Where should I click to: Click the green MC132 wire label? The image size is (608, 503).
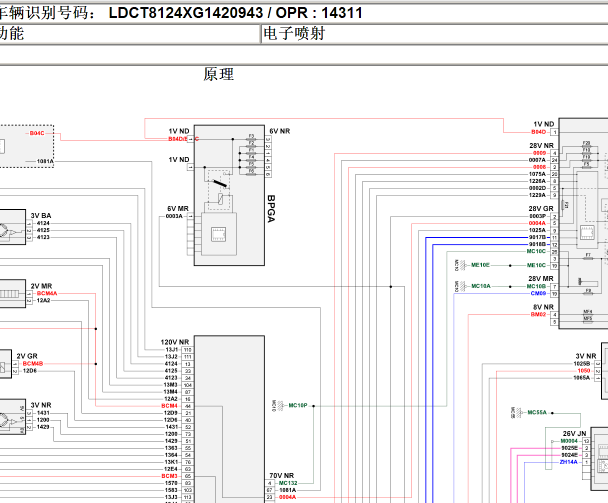coord(288,482)
